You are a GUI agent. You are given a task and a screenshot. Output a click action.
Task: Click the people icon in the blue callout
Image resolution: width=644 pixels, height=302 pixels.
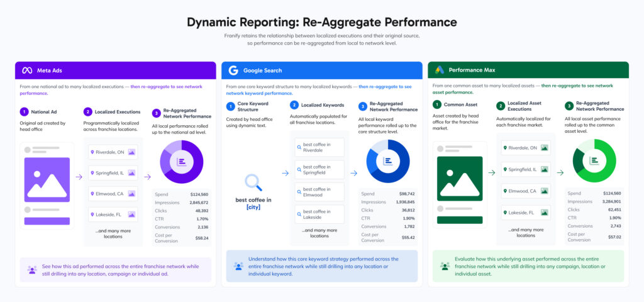[x=238, y=266]
